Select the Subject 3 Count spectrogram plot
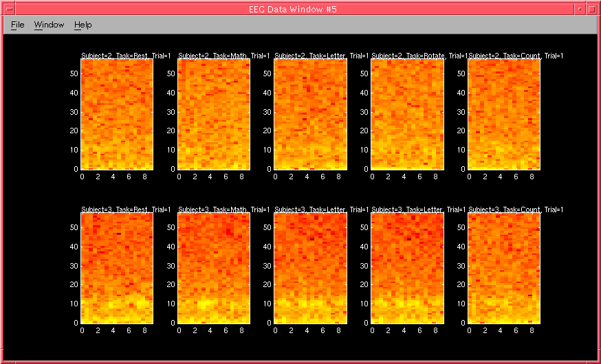This screenshot has height=364, width=601. [504, 269]
